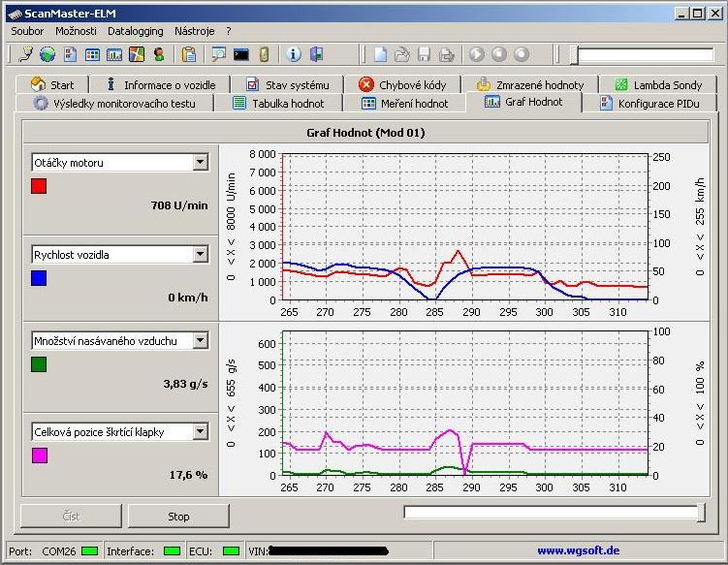The width and height of the screenshot is (728, 565).
Task: Open the Rychlost vozidla dropdown
Action: coord(200,255)
